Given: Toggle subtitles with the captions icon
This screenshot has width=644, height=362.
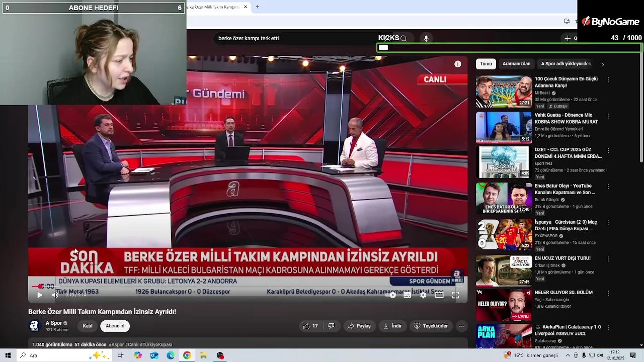Looking at the screenshot, I should coord(407,295).
